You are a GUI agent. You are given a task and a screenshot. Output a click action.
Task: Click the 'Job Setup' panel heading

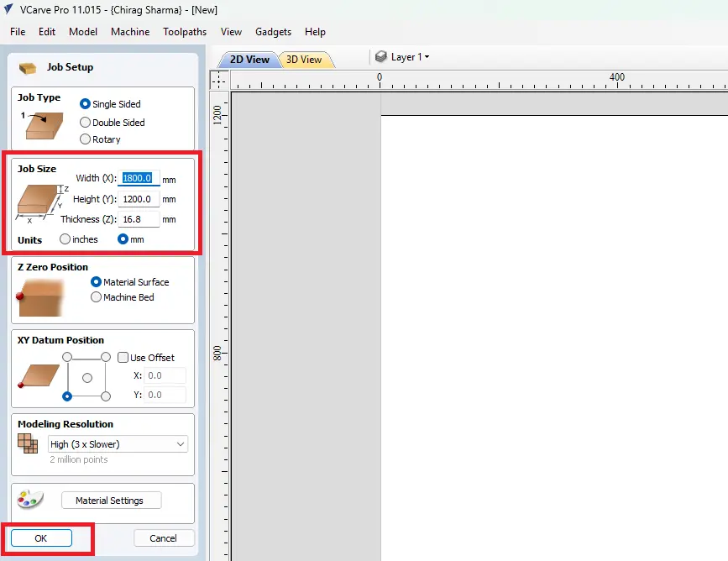(x=70, y=67)
